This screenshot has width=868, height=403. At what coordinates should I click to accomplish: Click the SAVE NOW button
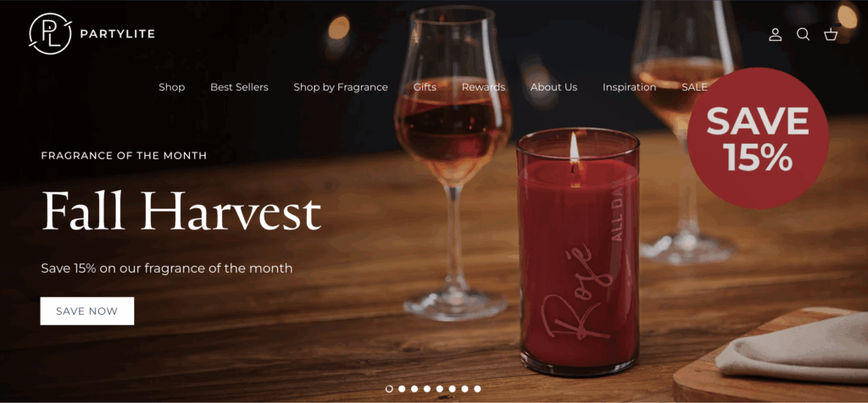point(87,311)
